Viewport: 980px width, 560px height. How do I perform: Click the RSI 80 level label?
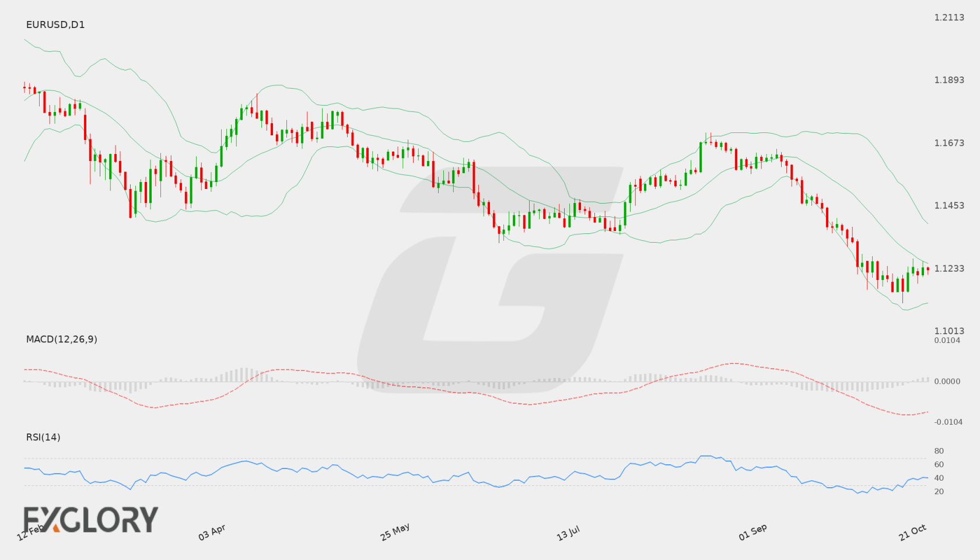coord(939,451)
